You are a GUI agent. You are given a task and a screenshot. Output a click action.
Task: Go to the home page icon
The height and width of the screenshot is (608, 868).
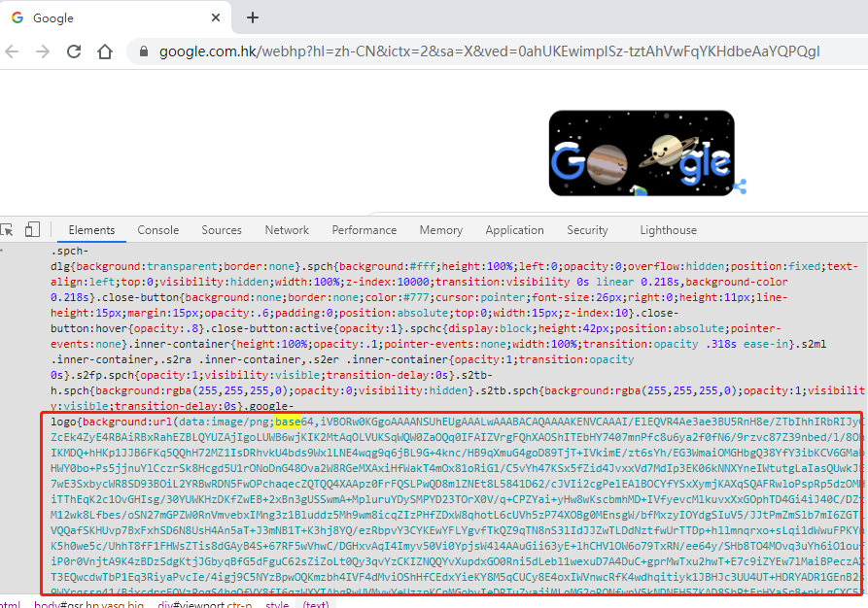click(x=105, y=51)
